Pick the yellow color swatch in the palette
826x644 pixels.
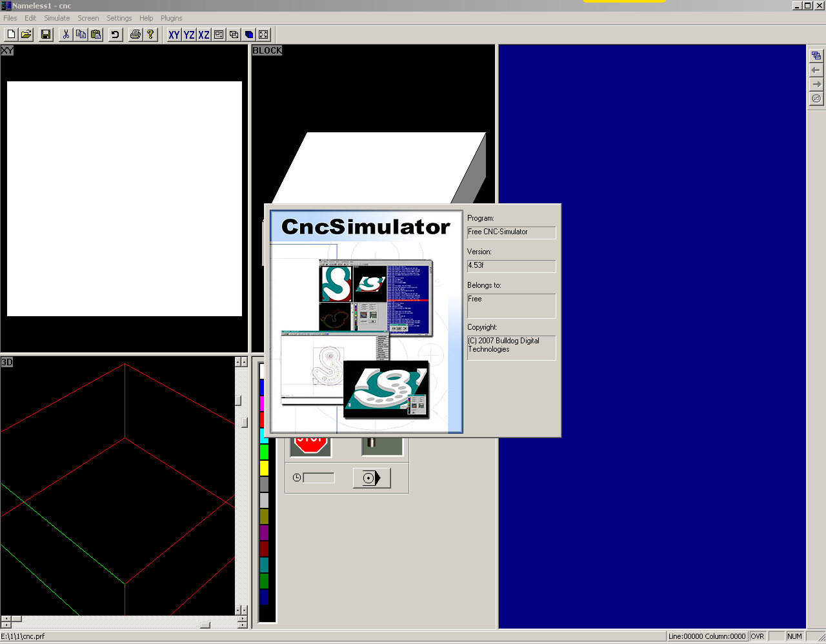(x=264, y=468)
